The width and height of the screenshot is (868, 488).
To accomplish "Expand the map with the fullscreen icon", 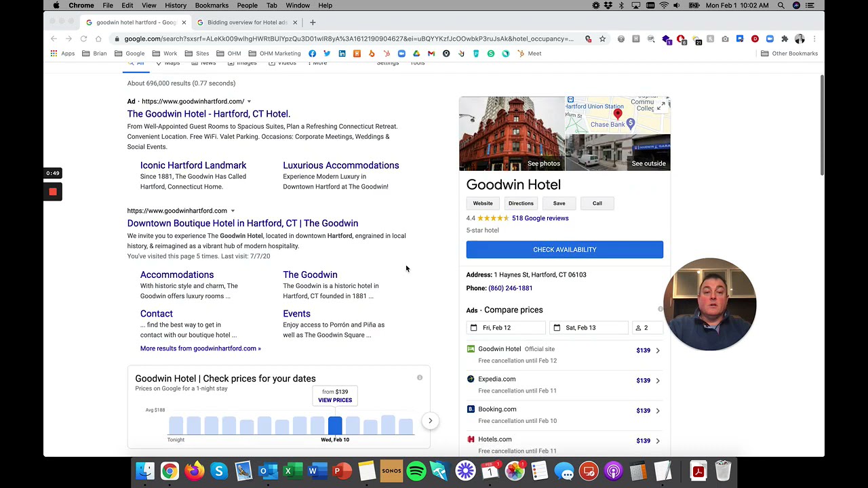I will pyautogui.click(x=661, y=106).
